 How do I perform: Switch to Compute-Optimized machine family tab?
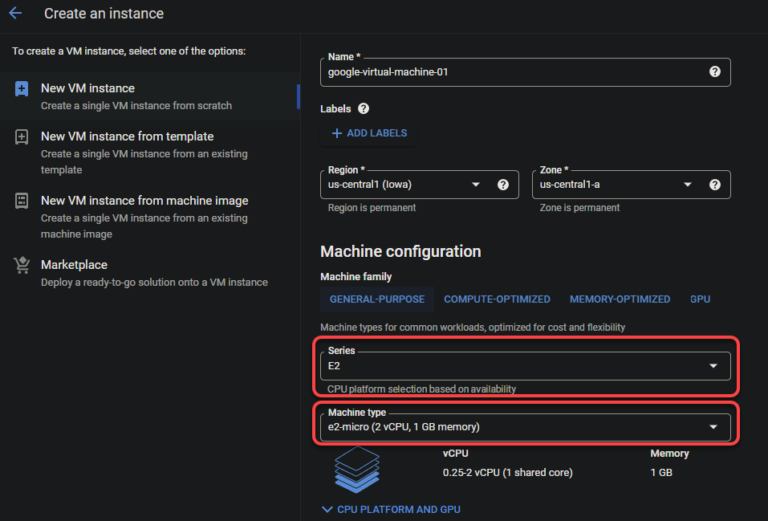497,299
